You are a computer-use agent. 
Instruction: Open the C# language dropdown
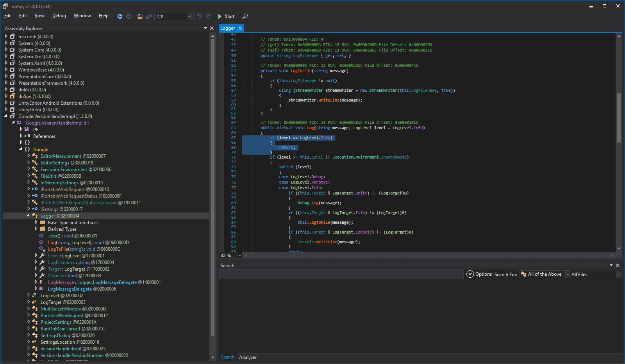(189, 16)
